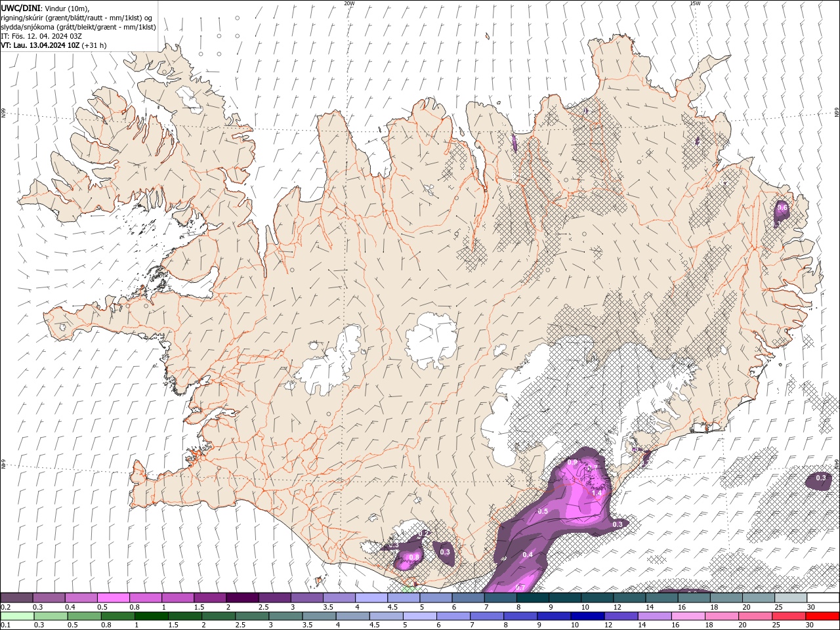Click the 'IT: Fös. 12. 04. 2024 03Z' line

[x=41, y=36]
